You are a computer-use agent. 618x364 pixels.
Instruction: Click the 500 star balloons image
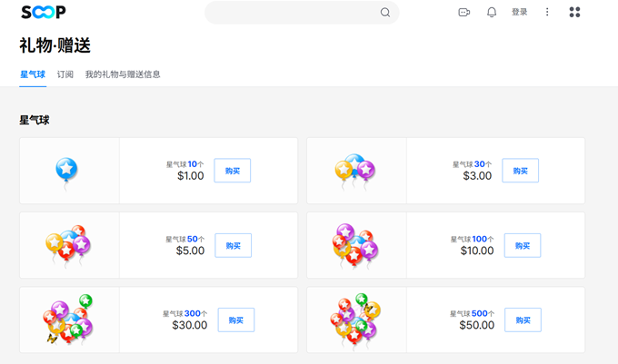coord(355,320)
